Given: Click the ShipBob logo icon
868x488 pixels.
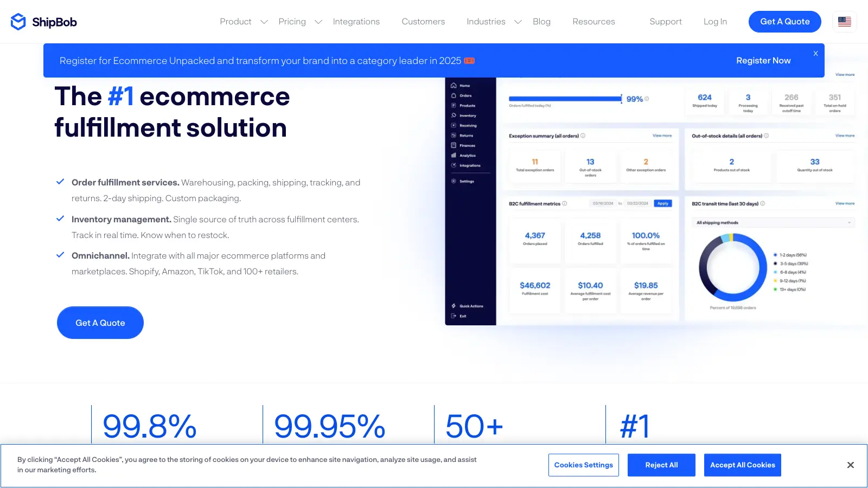Looking at the screenshot, I should tap(18, 22).
